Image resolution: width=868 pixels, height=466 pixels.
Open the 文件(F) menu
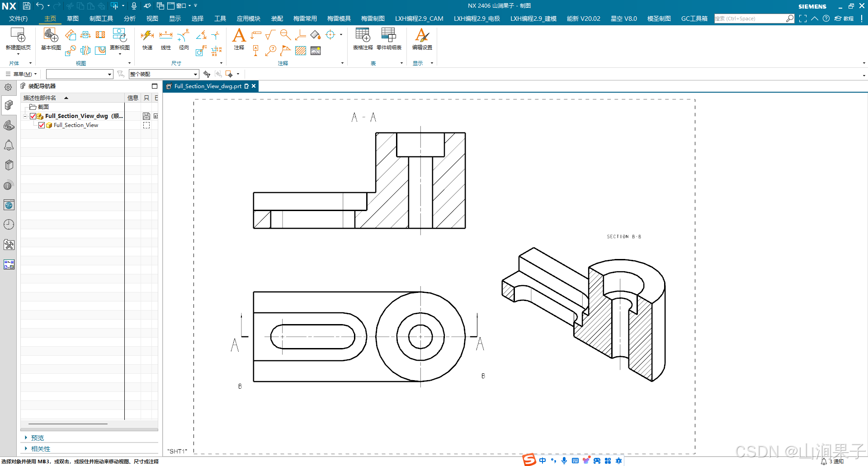(x=18, y=19)
